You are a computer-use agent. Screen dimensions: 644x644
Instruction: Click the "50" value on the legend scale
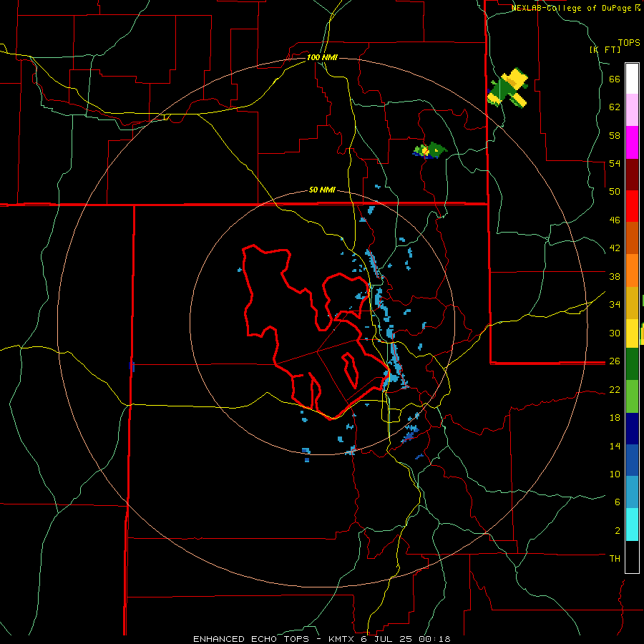615,191
